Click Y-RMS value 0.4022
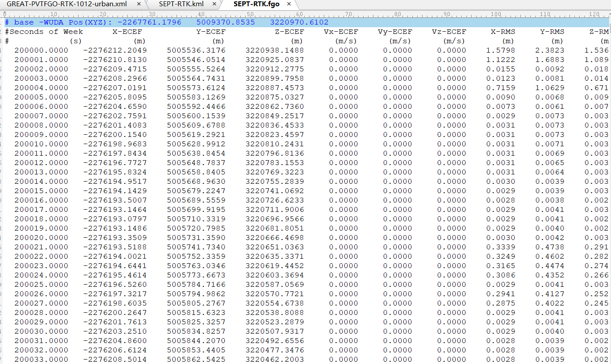This screenshot has height=364, width=611. tap(550, 303)
